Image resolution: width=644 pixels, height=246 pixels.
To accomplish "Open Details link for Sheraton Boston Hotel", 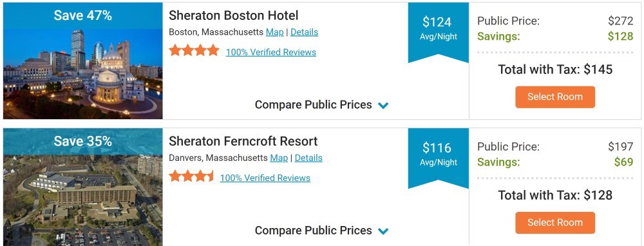I will click(304, 32).
